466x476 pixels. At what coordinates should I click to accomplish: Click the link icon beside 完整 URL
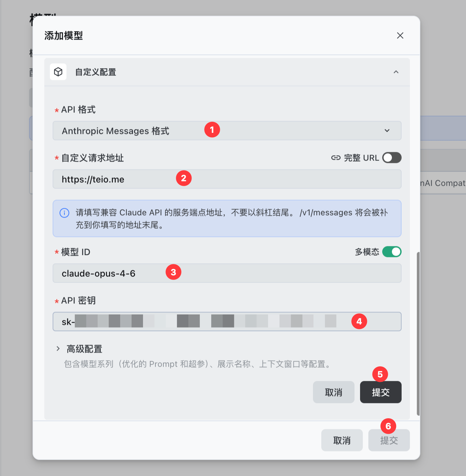[x=336, y=158]
